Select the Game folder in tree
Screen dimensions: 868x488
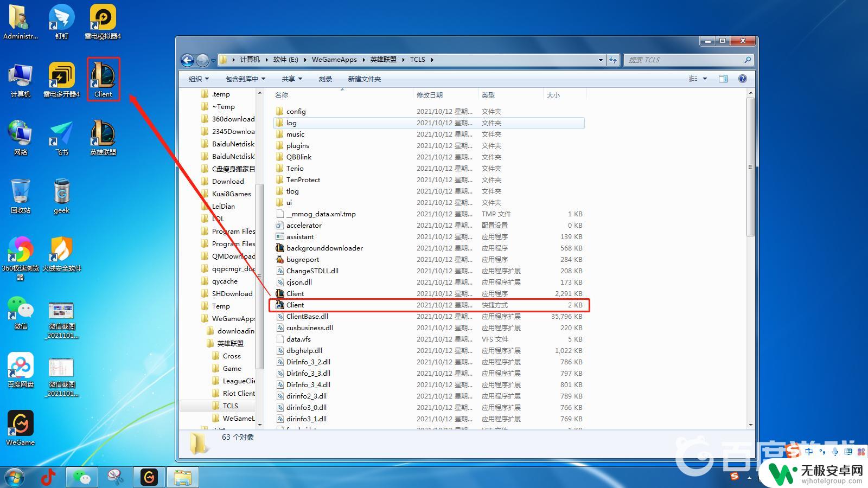coord(232,368)
